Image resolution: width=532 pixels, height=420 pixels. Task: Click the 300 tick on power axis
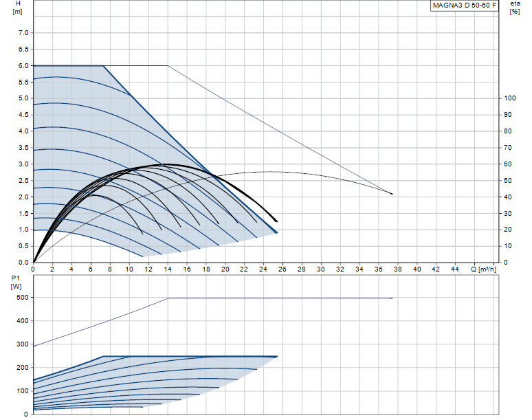(23, 344)
